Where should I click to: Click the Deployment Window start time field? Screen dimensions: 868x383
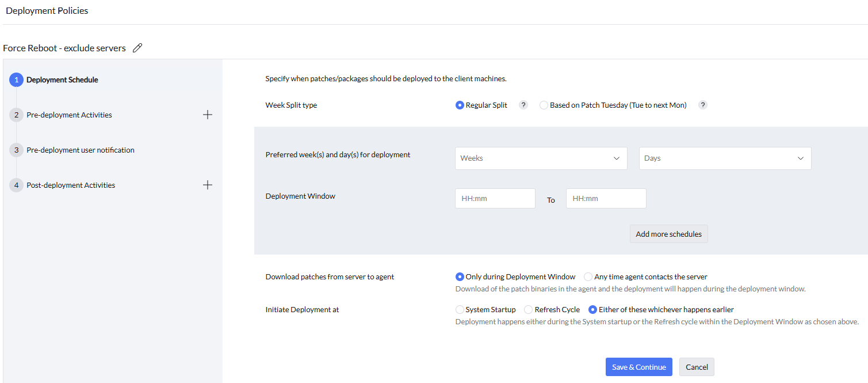[x=495, y=199]
